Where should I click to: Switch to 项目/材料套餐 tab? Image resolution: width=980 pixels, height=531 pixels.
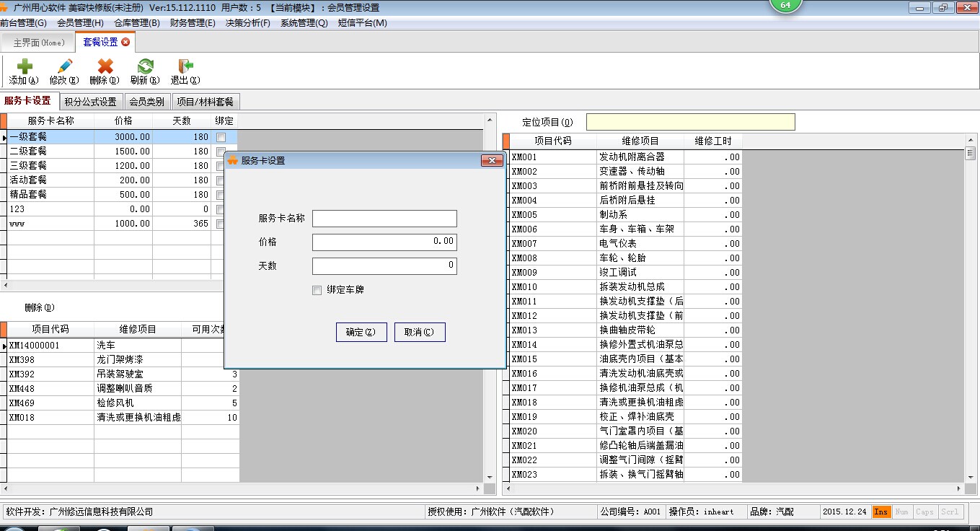(x=205, y=102)
